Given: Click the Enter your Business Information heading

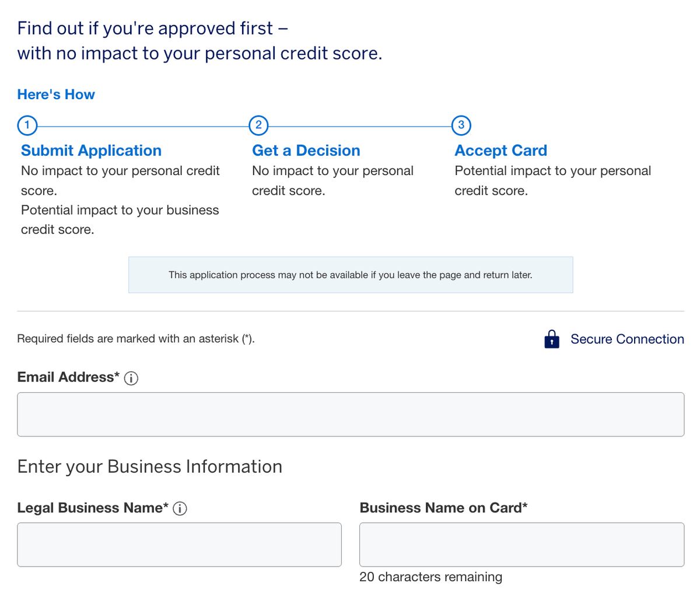Looking at the screenshot, I should pyautogui.click(x=149, y=467).
